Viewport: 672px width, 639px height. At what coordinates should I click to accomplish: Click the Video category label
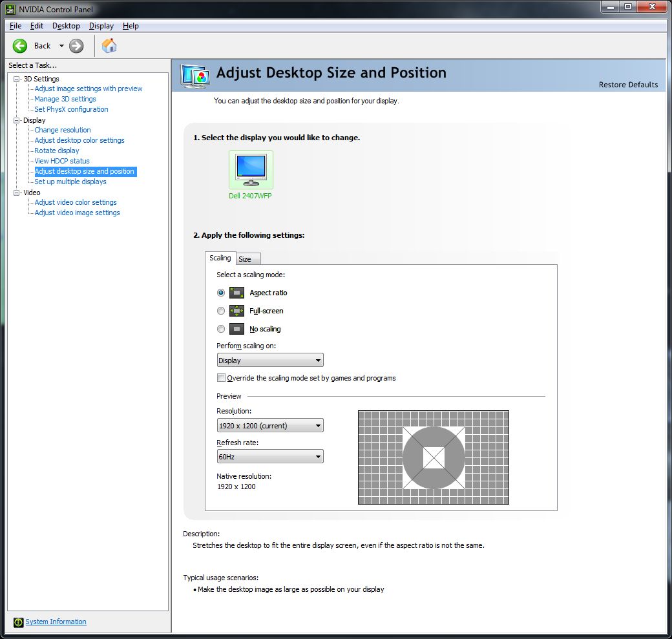point(32,193)
